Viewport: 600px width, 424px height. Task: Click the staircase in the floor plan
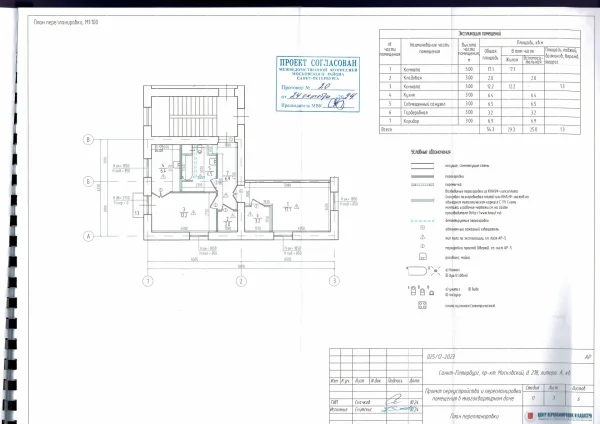(193, 115)
